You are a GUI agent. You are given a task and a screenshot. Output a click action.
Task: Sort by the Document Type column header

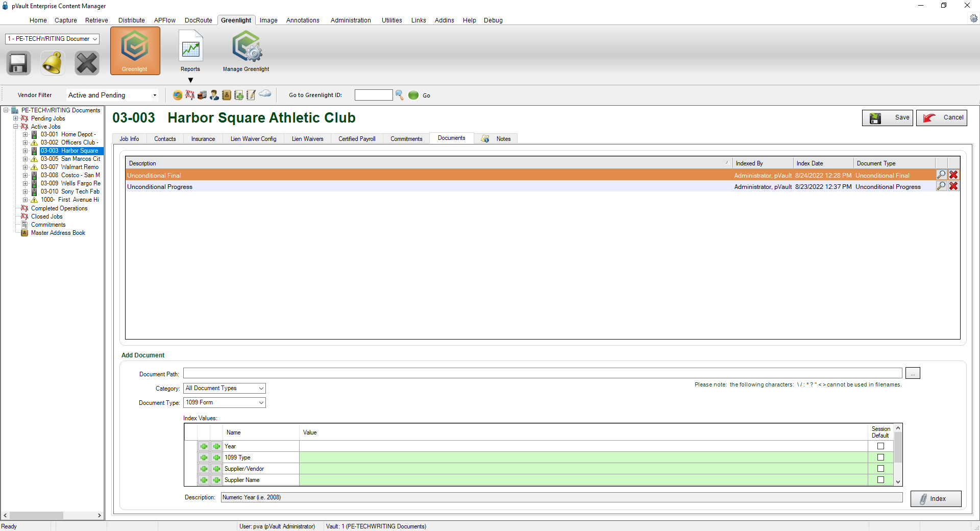coord(895,163)
